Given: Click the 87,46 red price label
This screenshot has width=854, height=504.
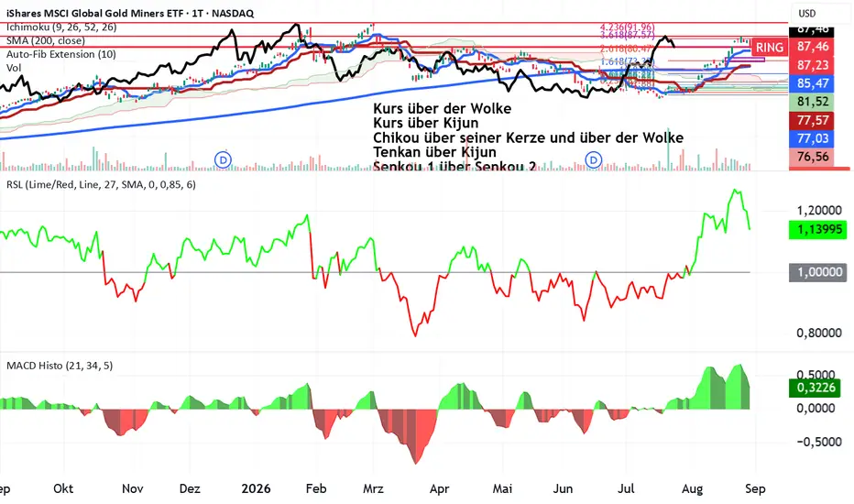Looking at the screenshot, I should [813, 47].
